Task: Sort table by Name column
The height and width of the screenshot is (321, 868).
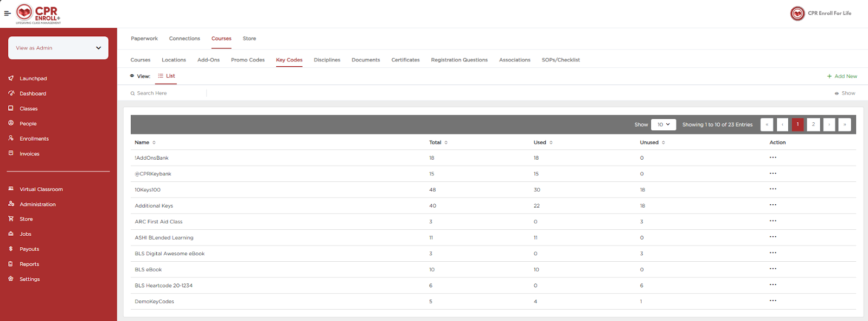Action: pos(145,142)
